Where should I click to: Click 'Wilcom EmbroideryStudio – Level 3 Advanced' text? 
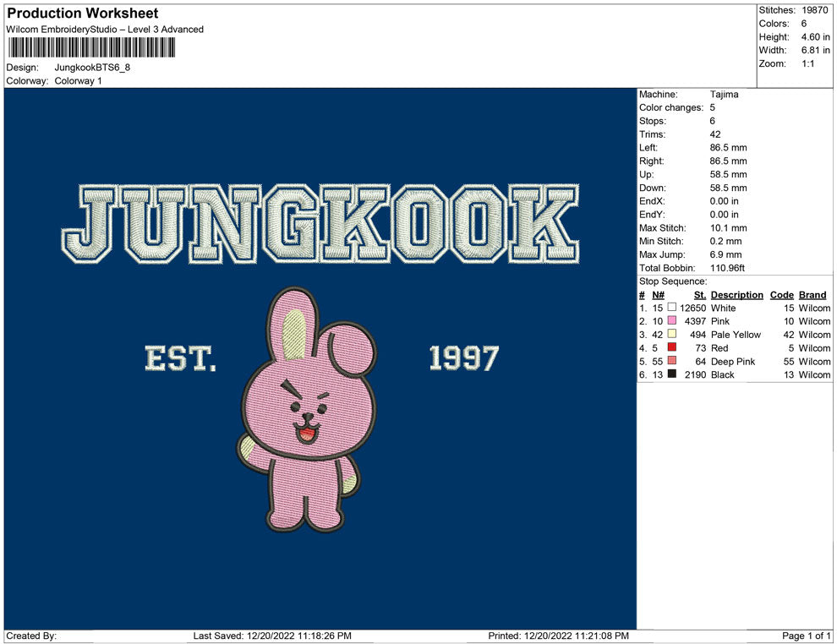point(105,30)
